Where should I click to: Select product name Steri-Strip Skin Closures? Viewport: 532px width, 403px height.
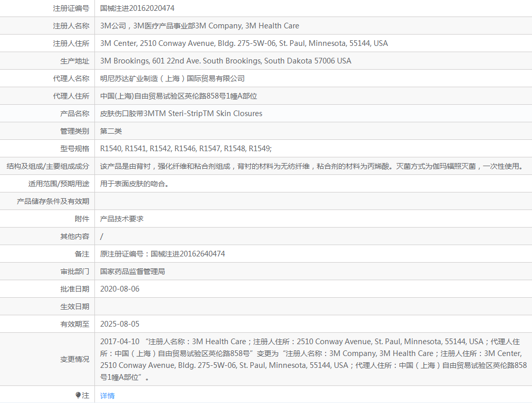coord(181,114)
